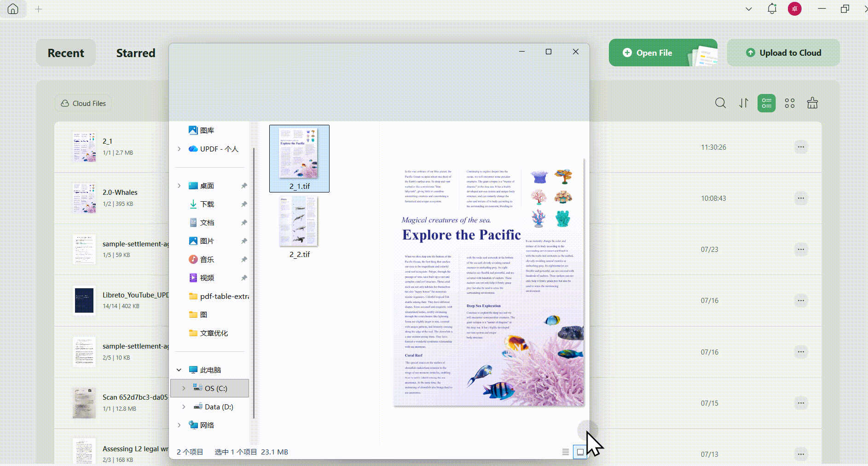Viewport: 868px width, 466px height.
Task: Expand the UPDF - 个人 node
Action: click(179, 149)
